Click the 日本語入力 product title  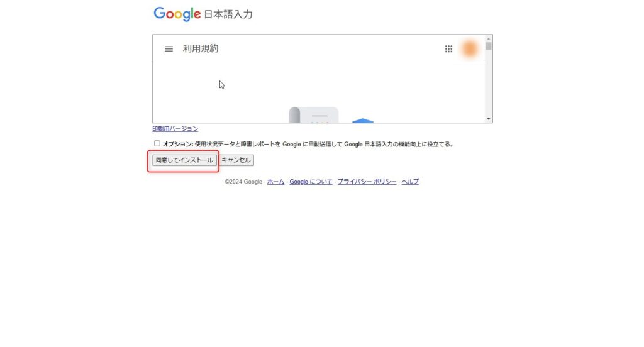point(228,14)
